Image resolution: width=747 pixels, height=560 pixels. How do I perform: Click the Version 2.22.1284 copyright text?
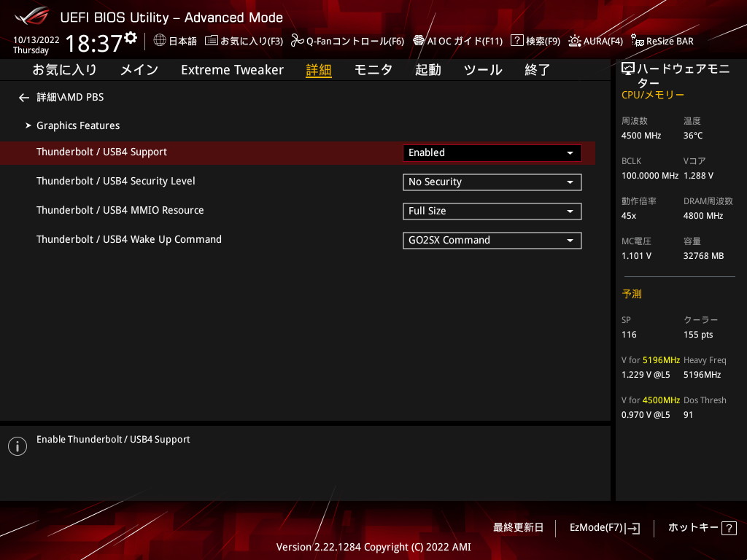pyautogui.click(x=373, y=547)
